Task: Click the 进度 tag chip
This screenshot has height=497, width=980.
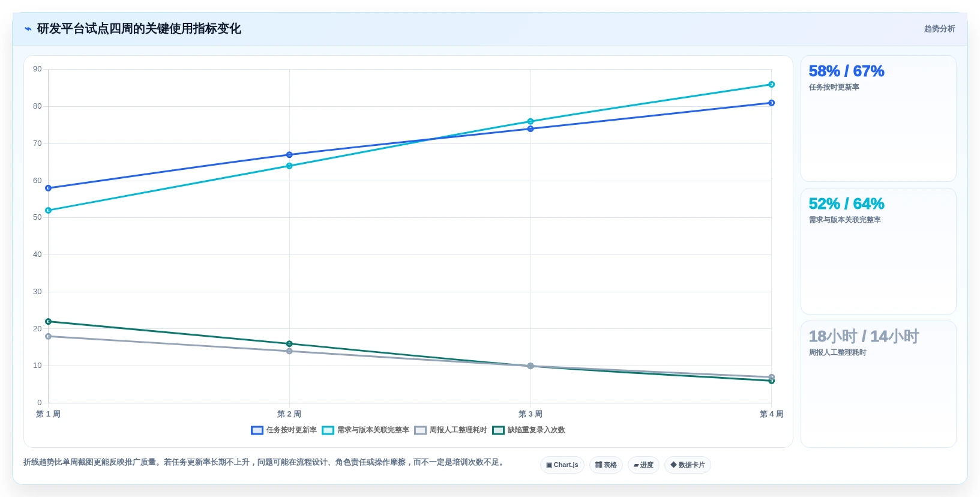Action: (x=643, y=465)
